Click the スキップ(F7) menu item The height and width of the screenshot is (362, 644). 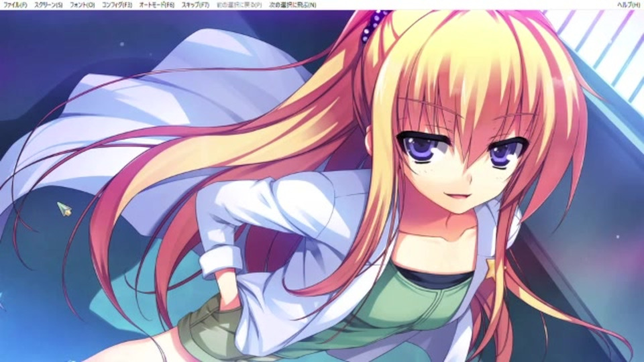click(x=195, y=5)
